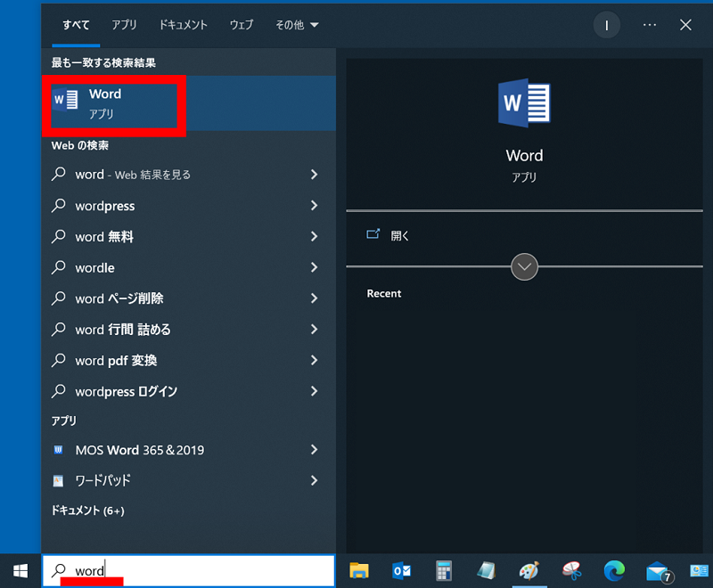Click 開く to open Word

pos(399,235)
